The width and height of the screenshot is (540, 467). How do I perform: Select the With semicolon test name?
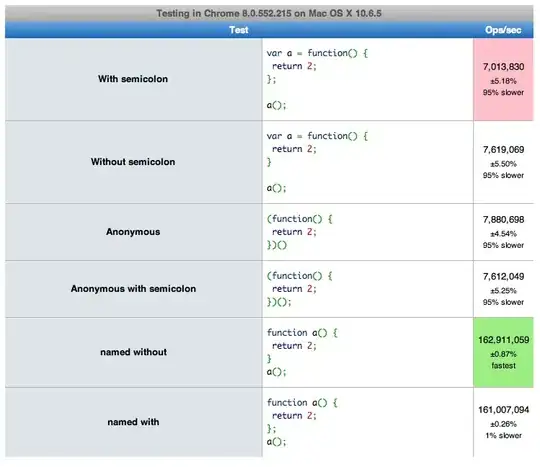(133, 79)
